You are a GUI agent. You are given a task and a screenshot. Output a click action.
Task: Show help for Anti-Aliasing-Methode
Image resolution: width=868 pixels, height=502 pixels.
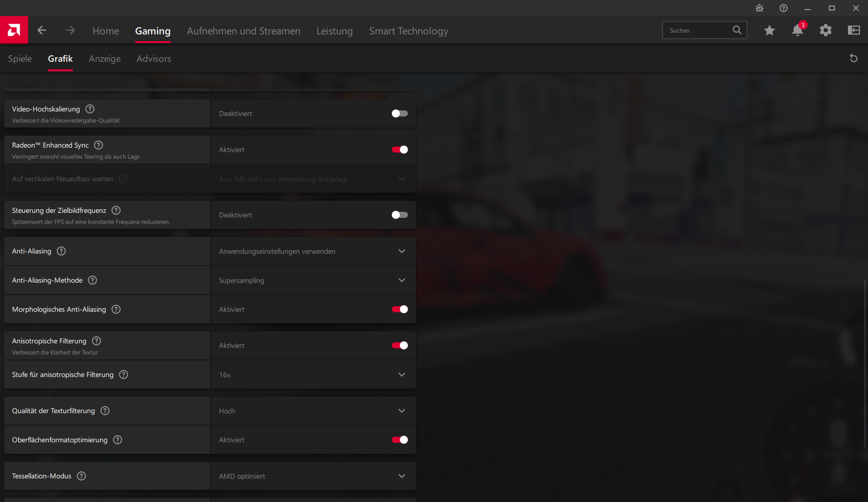92,280
